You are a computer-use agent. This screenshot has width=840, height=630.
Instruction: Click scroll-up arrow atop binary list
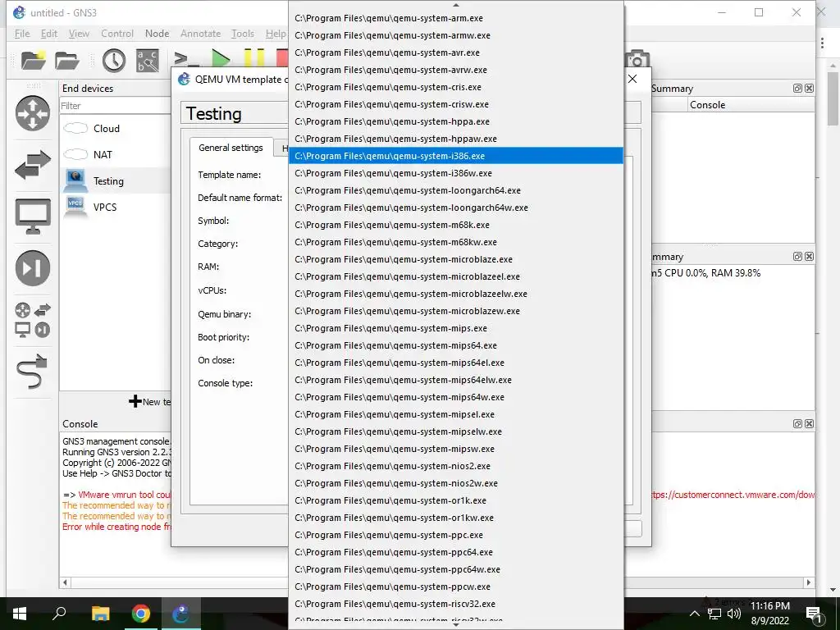point(456,5)
